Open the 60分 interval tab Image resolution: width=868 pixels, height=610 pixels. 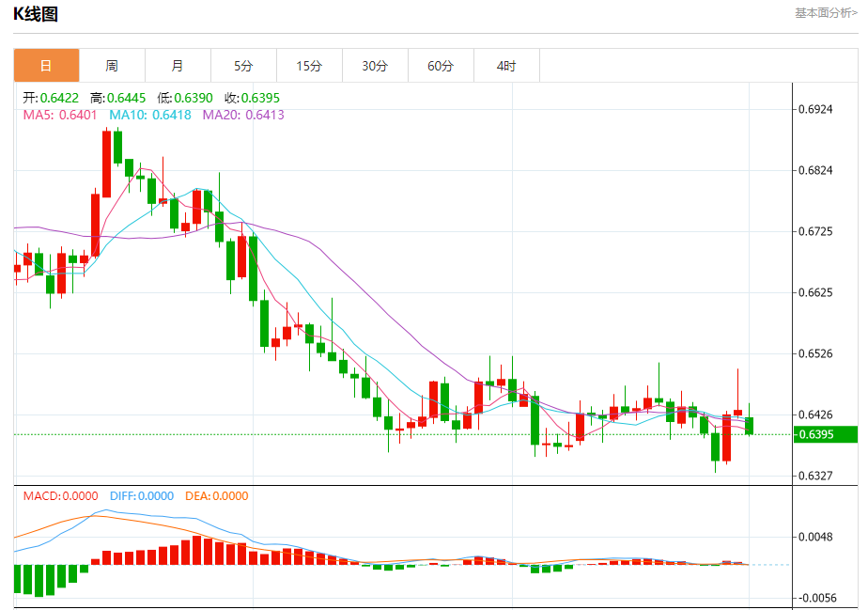[x=441, y=66]
